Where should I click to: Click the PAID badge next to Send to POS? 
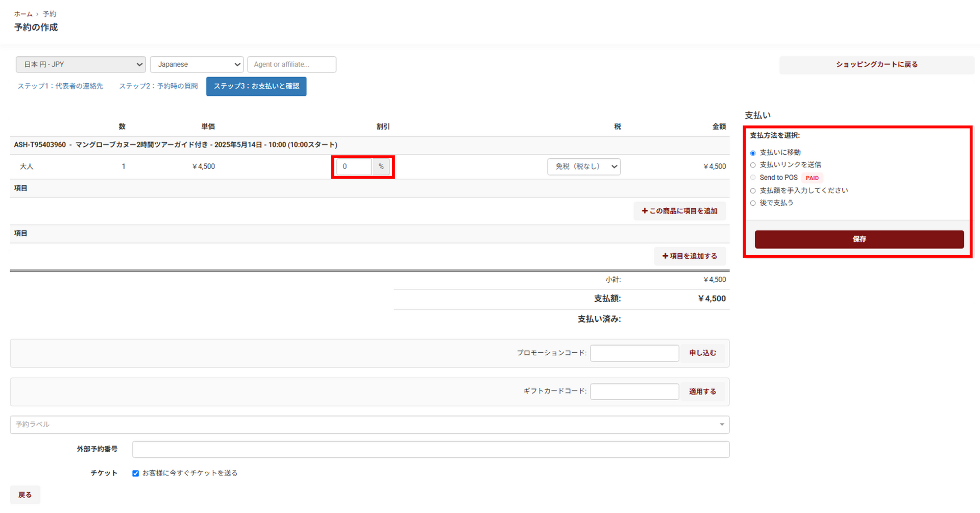[x=812, y=178]
